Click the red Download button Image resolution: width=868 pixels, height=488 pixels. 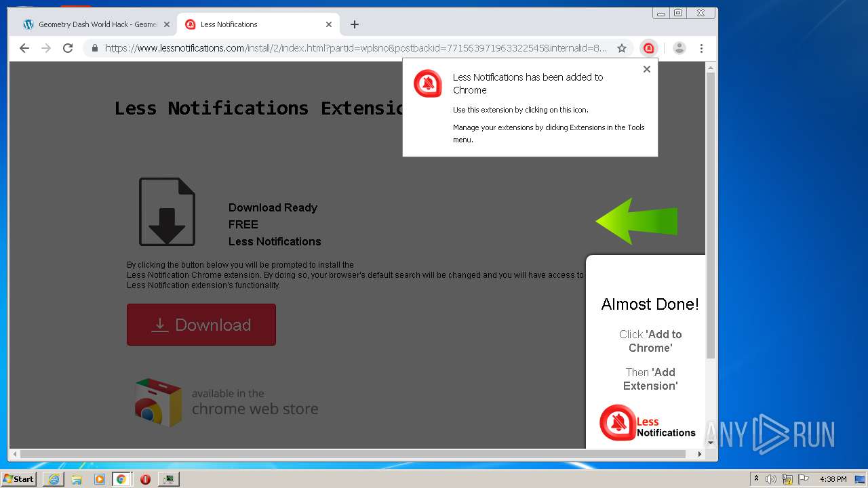201,325
